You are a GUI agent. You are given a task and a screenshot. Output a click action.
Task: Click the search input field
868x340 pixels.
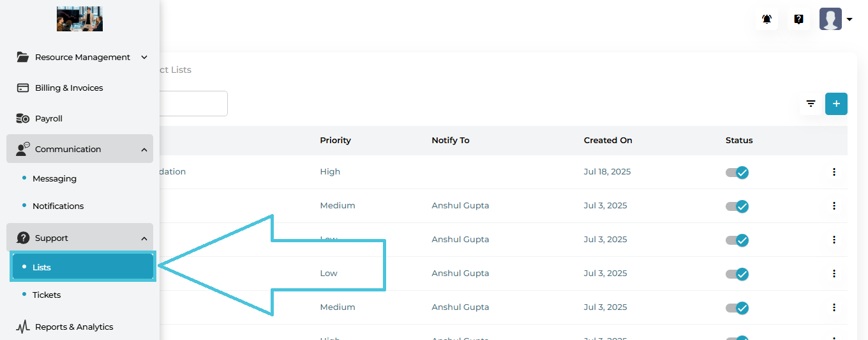[193, 104]
